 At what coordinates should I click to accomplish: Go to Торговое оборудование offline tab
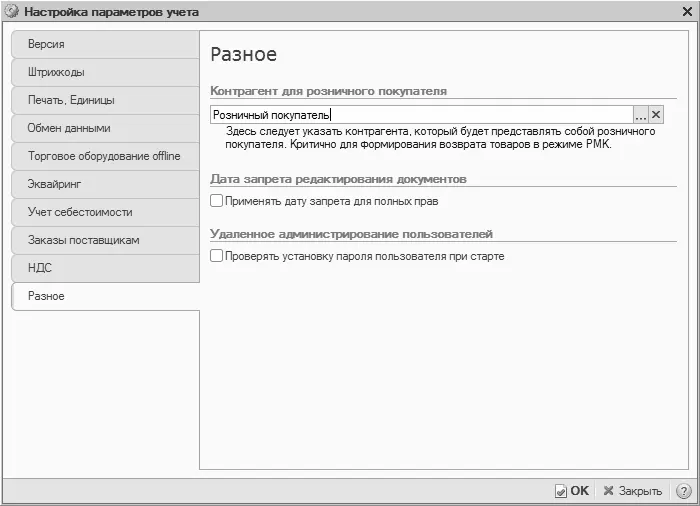[x=105, y=156]
